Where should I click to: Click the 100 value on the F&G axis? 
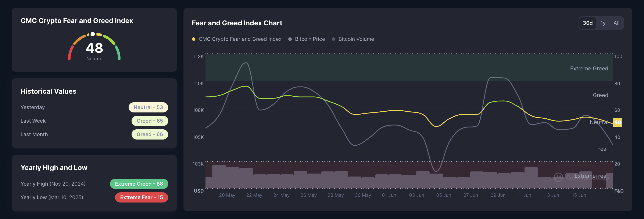[x=618, y=56]
